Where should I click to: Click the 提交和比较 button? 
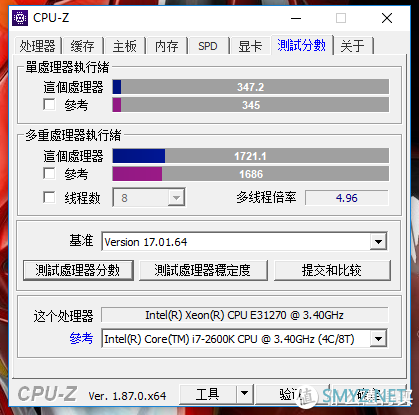pyautogui.click(x=332, y=270)
